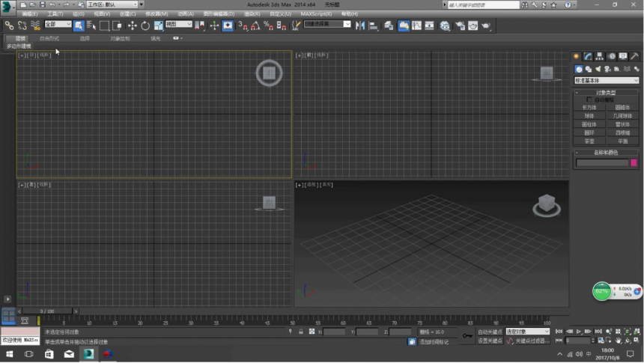Open the 渲染(R) menu
The width and height of the screenshot is (644, 363).
coord(252,14)
